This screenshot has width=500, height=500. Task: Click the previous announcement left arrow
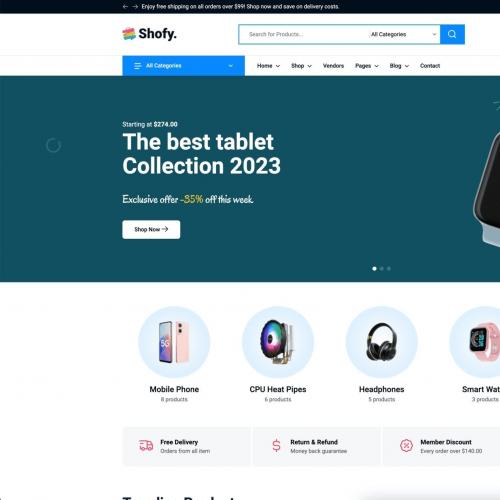tap(125, 7)
